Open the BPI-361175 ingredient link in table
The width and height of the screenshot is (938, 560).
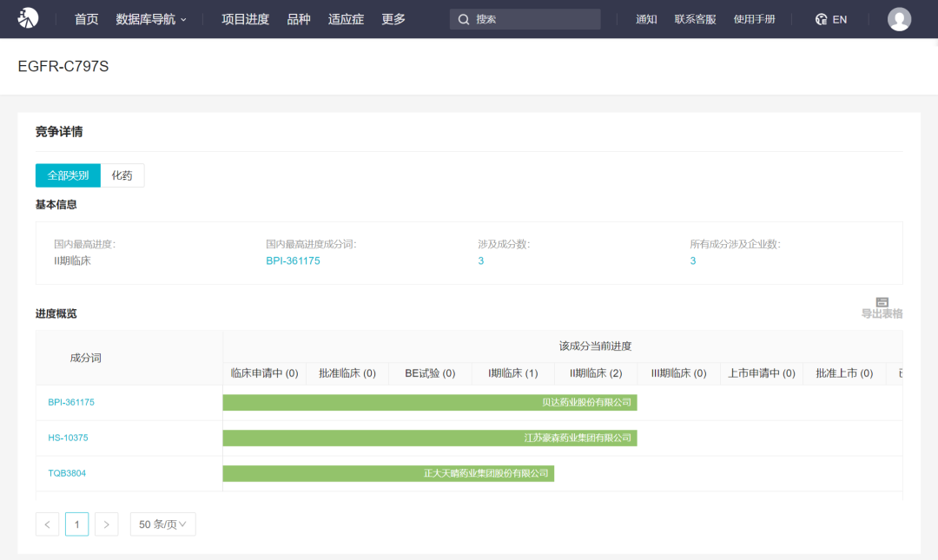pyautogui.click(x=71, y=402)
